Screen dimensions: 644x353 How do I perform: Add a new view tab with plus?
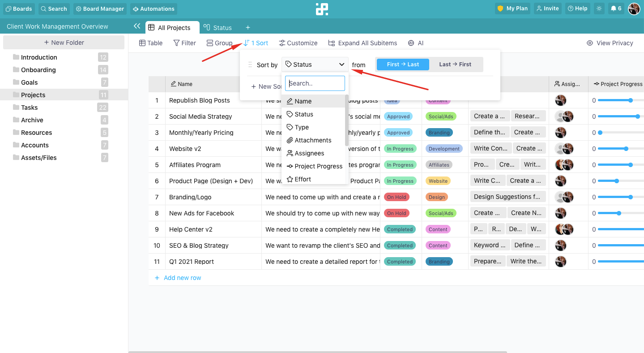point(248,28)
